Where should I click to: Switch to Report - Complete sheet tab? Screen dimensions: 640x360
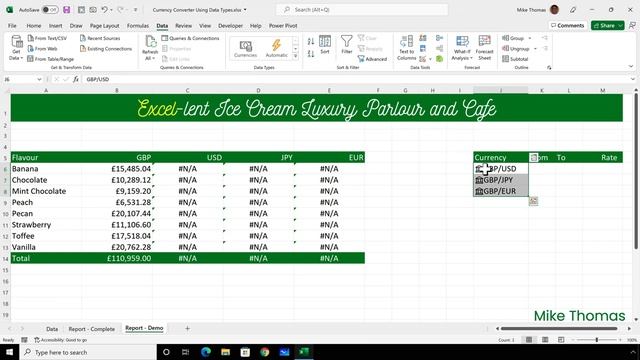coord(91,329)
